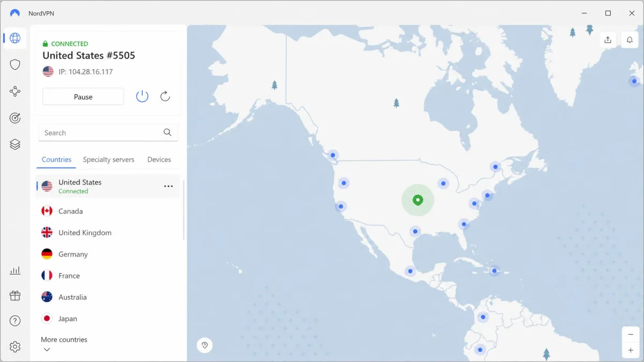Screen dimensions: 644x362
Task: Open the statistics bar chart icon
Action: pyautogui.click(x=15, y=270)
